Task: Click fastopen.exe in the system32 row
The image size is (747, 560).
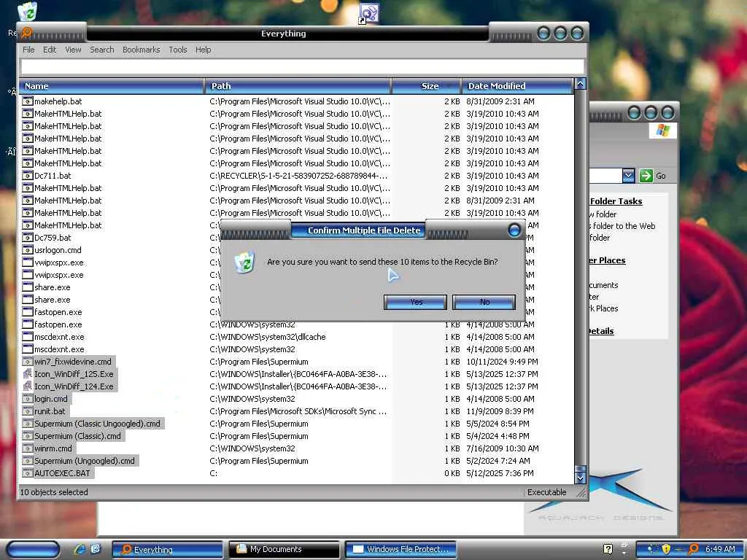Action: [58, 324]
